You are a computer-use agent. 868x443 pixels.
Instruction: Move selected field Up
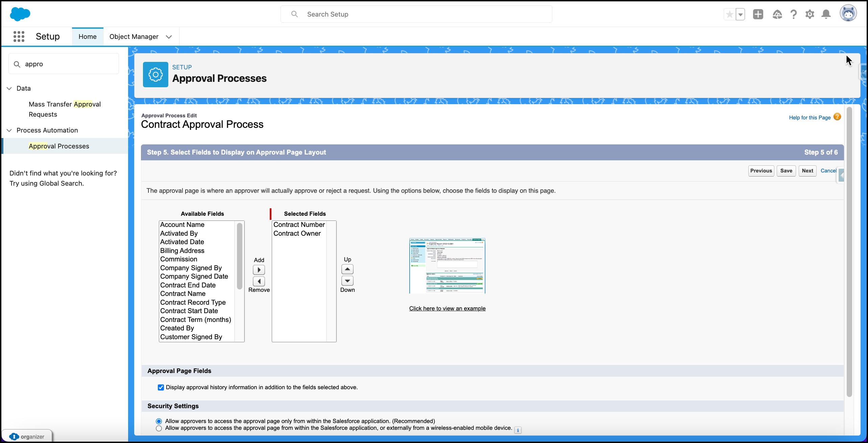pos(347,269)
